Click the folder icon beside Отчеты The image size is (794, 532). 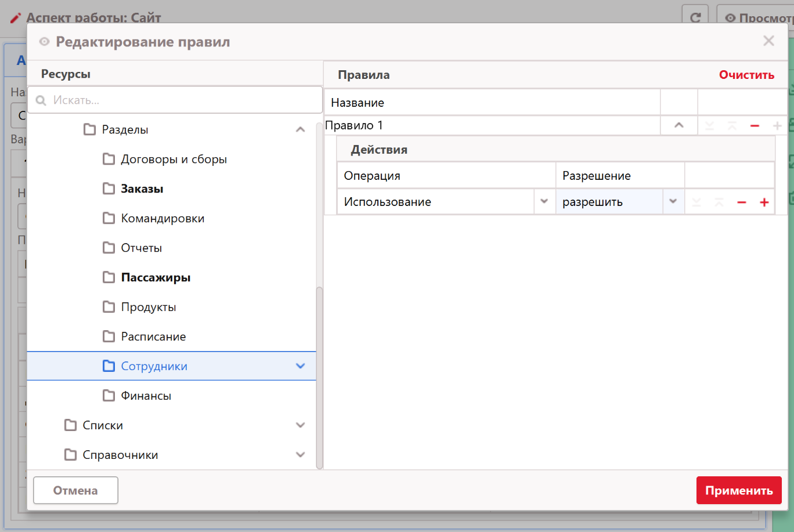(x=109, y=248)
